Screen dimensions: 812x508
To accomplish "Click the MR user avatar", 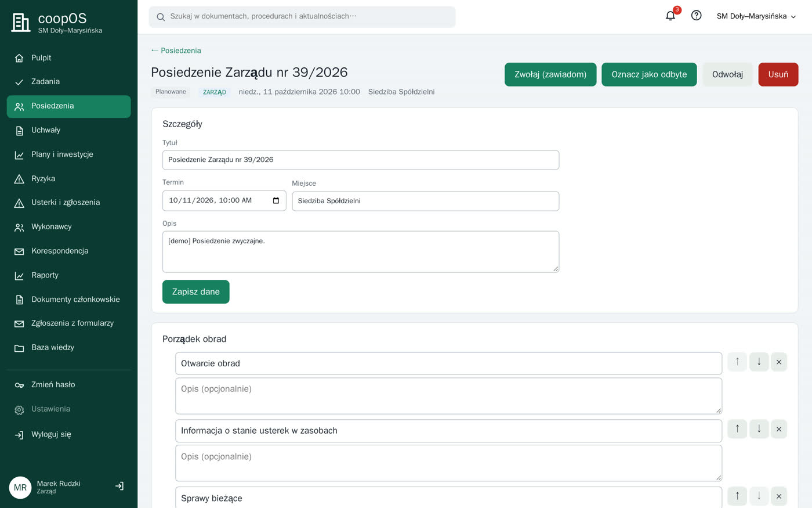I will [x=20, y=488].
